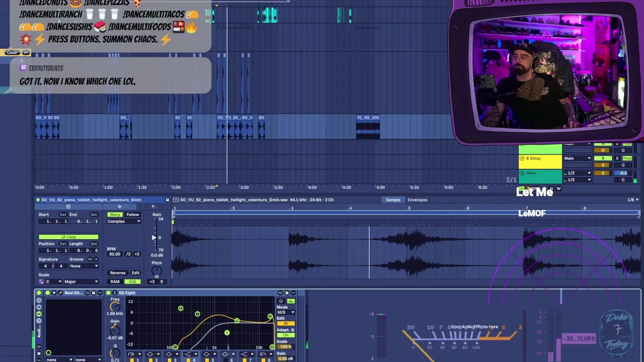This screenshot has height=362, width=644.
Task: Open the EQ Eight Mode M/S dropdown
Action: coord(285,312)
